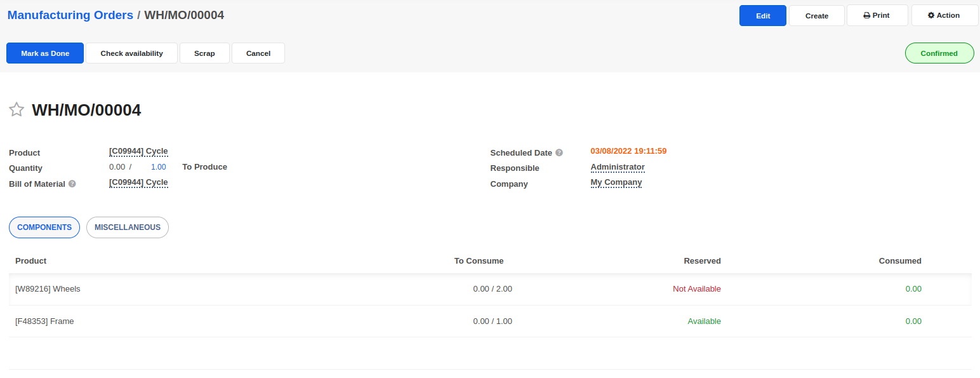The image size is (980, 378).
Task: Cancel the manufacturing order
Action: click(258, 53)
